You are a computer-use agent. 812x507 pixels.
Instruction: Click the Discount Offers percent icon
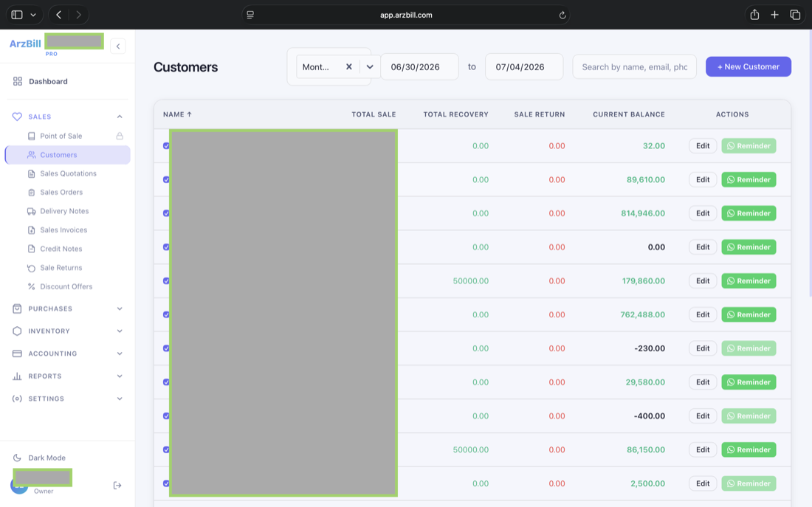point(32,286)
